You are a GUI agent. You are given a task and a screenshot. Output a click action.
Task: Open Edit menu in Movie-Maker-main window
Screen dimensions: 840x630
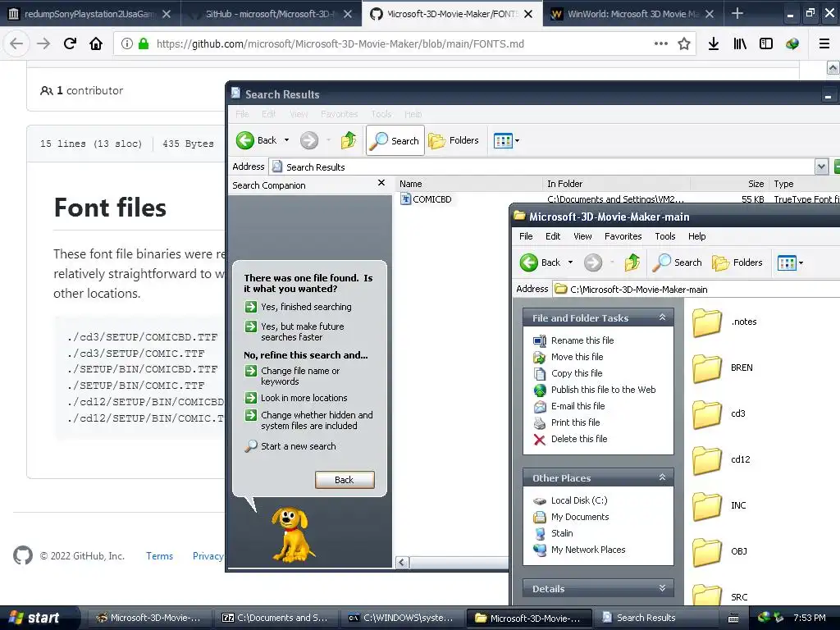553,236
